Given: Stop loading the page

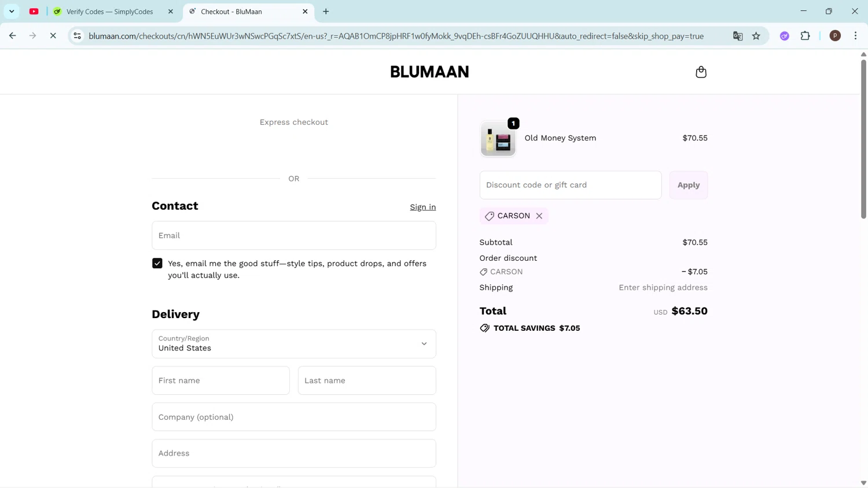Looking at the screenshot, I should pyautogui.click(x=53, y=36).
